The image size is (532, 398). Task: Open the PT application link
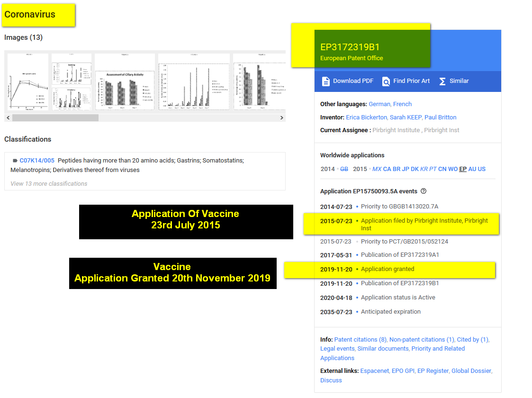[433, 169]
